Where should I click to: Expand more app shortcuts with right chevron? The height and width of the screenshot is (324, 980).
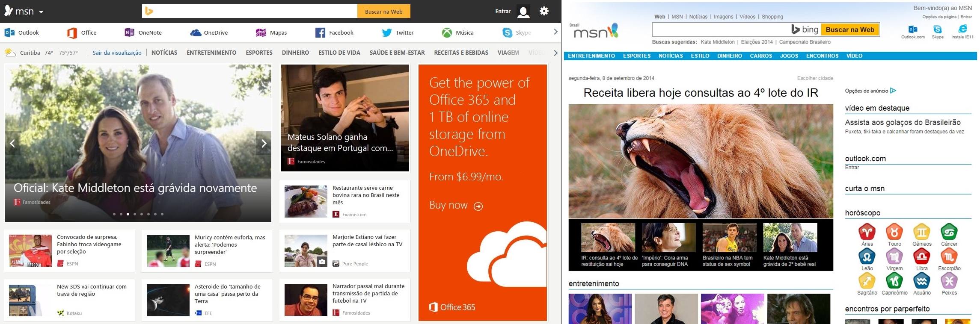[555, 32]
